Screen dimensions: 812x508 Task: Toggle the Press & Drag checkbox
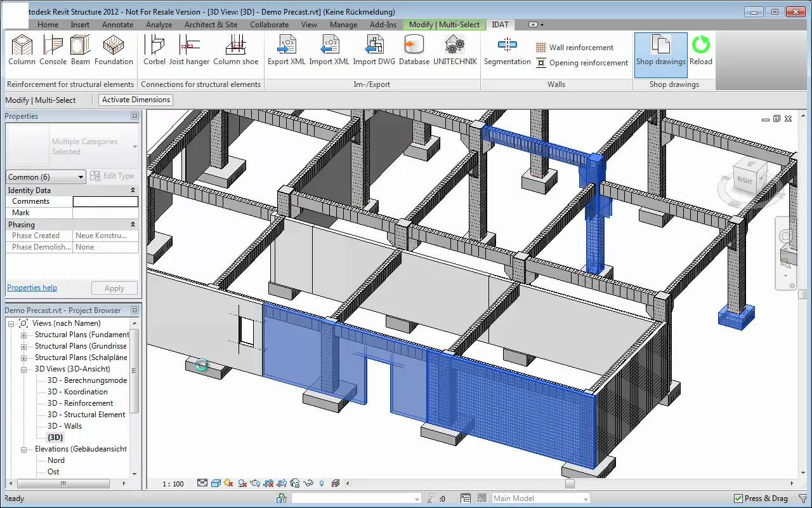(x=738, y=498)
